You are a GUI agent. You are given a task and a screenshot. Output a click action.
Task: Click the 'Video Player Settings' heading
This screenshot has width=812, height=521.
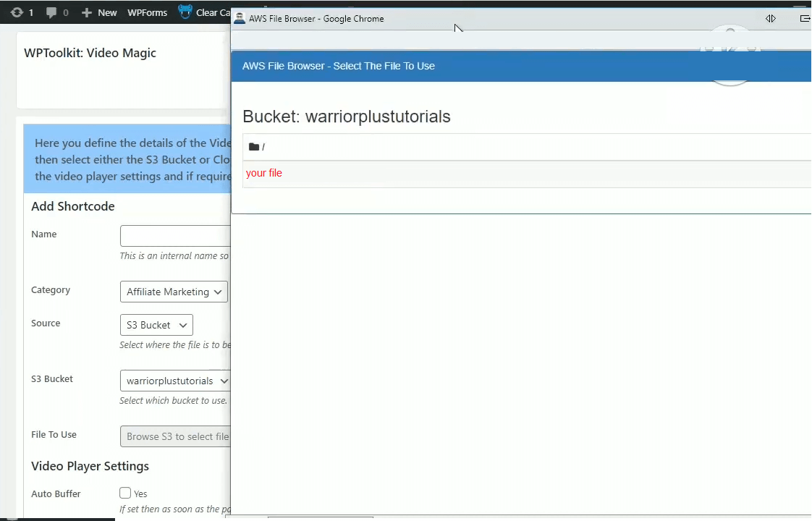click(x=90, y=466)
